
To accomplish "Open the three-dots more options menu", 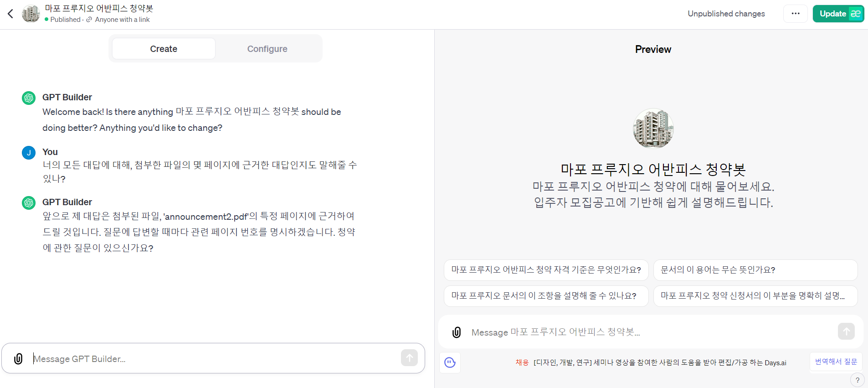I will pyautogui.click(x=796, y=14).
